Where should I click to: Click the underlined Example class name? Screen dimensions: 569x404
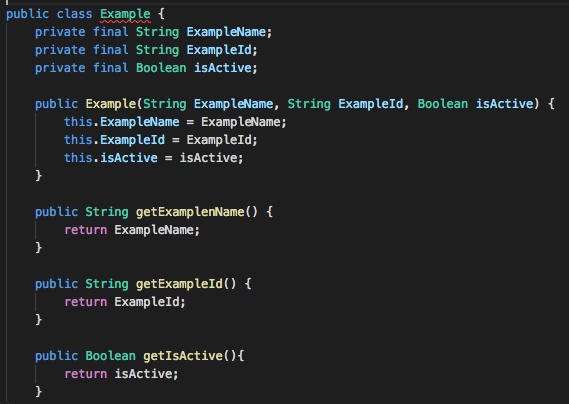click(125, 14)
